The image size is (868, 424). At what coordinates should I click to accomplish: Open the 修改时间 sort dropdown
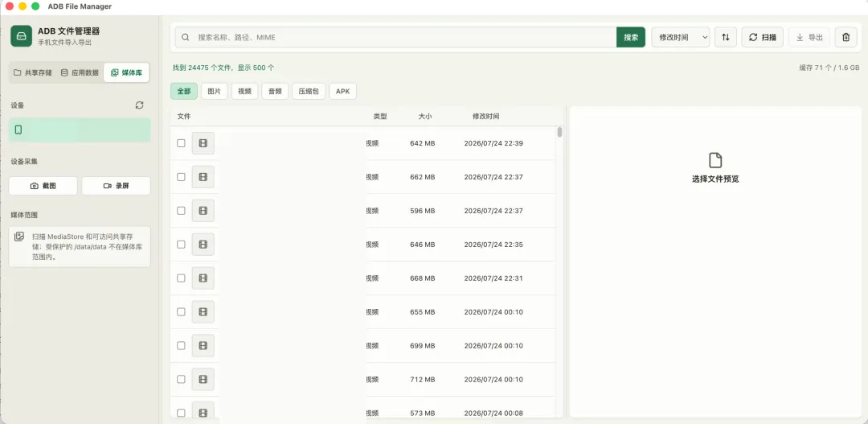681,37
